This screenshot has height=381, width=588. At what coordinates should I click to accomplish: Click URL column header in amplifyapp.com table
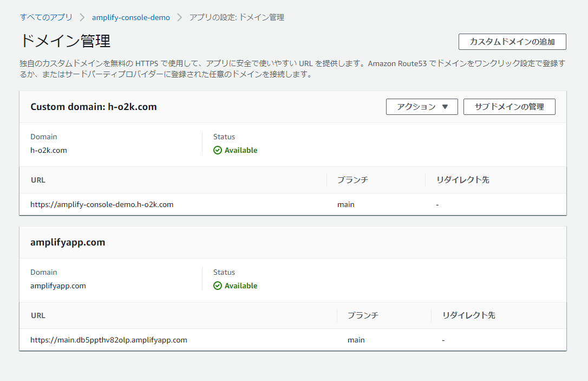point(38,315)
